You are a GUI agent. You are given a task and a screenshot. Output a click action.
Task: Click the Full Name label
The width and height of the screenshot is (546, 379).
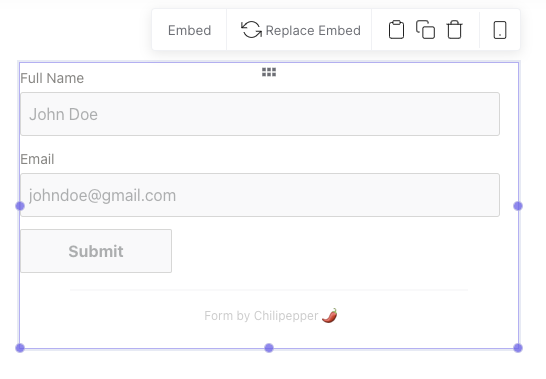[x=52, y=78]
